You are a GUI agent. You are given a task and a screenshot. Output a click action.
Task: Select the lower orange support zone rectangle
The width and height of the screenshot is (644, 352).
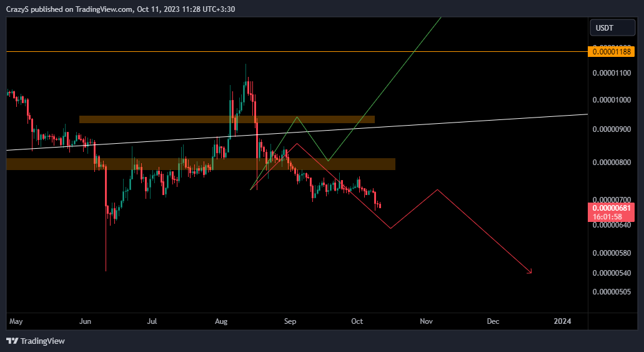coord(201,164)
